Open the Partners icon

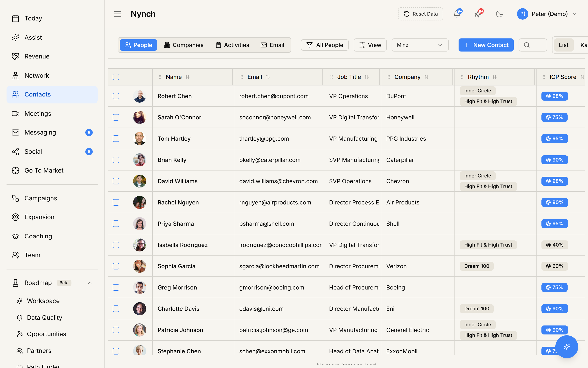(x=20, y=351)
